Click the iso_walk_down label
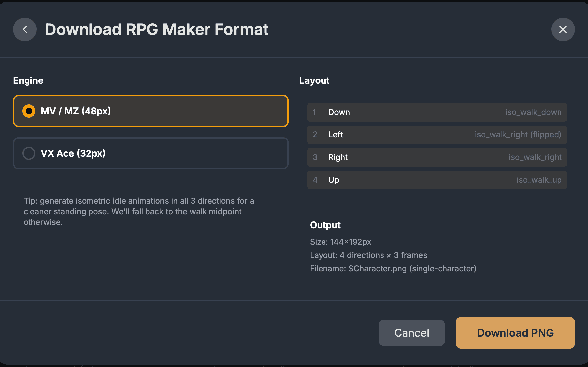The image size is (588, 367). (x=533, y=112)
